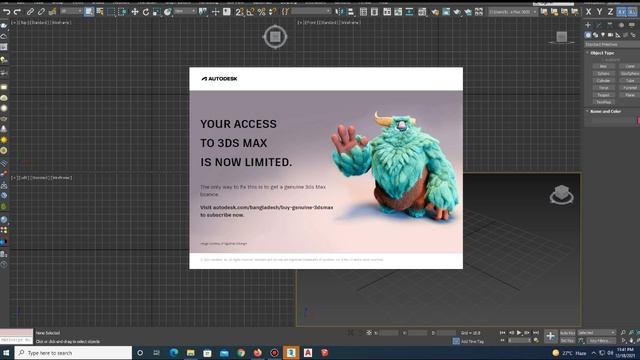The height and width of the screenshot is (360, 640).
Task: Click the Teapot primitive button
Action: pos(604,95)
